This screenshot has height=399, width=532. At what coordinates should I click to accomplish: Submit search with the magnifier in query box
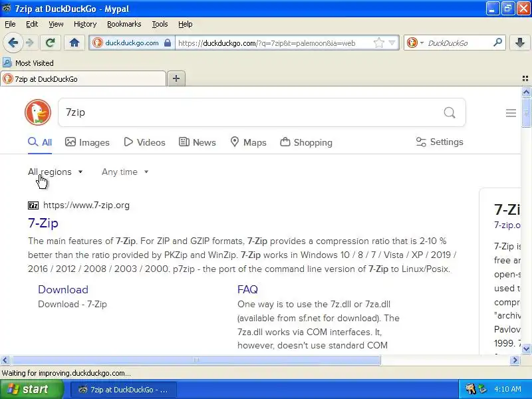click(x=450, y=112)
